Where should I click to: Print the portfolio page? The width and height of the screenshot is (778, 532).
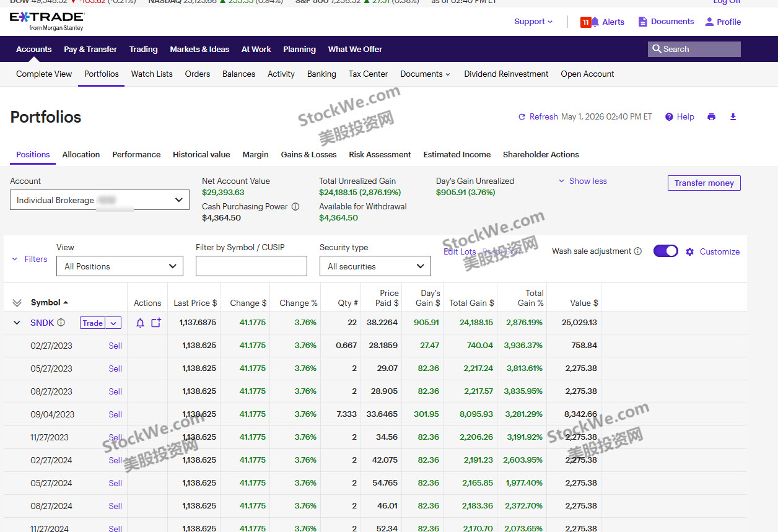tap(711, 117)
